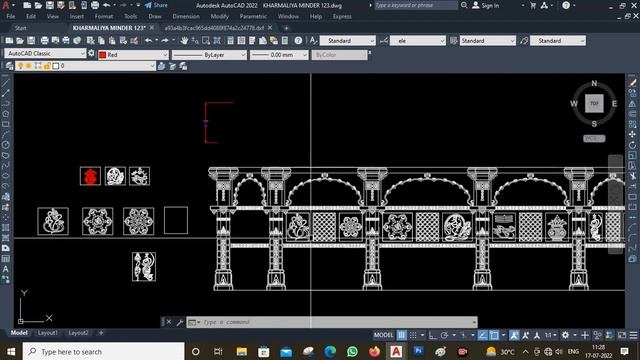
Task: Click the Save floppy icon in standard toolbar
Action: pos(31,40)
